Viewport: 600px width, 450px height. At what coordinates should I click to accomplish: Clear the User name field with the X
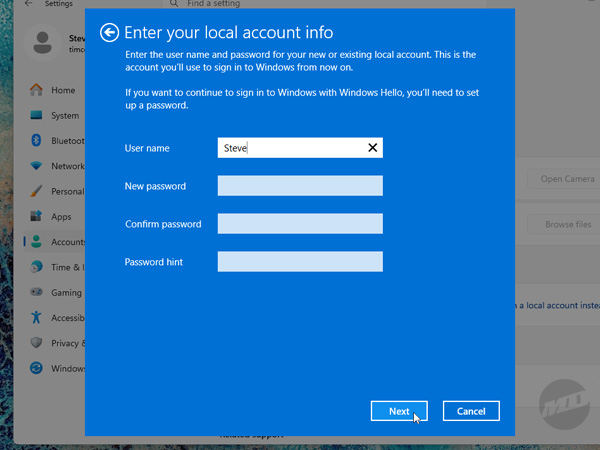tap(372, 148)
